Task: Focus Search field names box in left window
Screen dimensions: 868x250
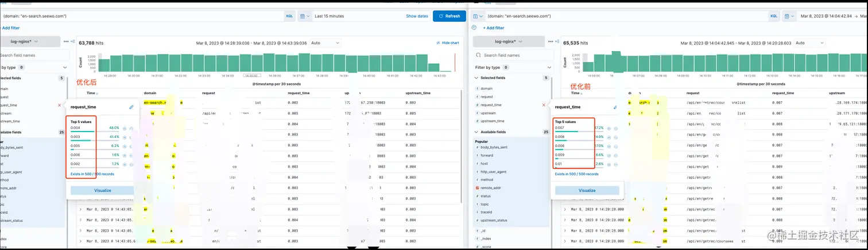Action: [34, 55]
